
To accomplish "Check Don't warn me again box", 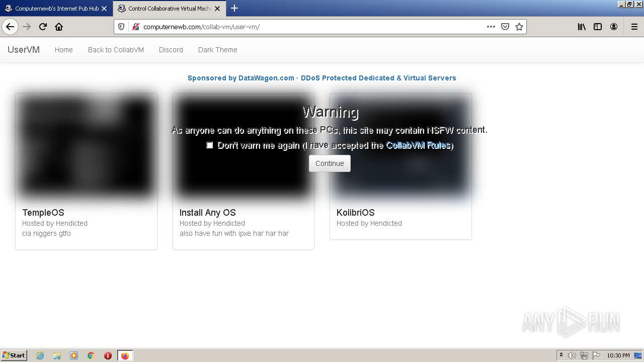I will (210, 145).
